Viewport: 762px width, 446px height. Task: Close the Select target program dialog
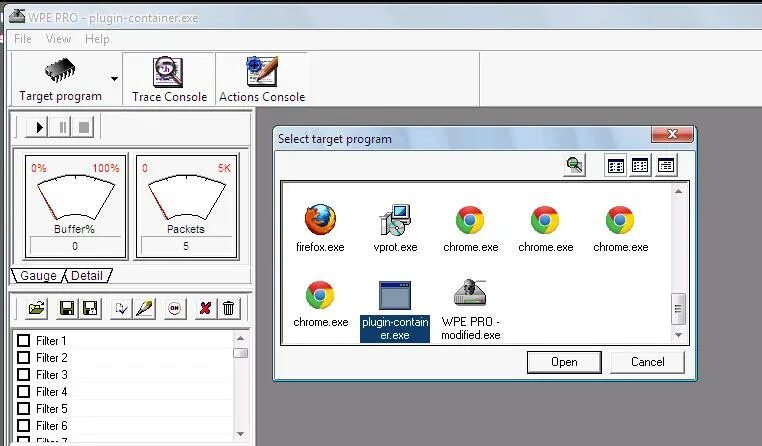click(672, 134)
